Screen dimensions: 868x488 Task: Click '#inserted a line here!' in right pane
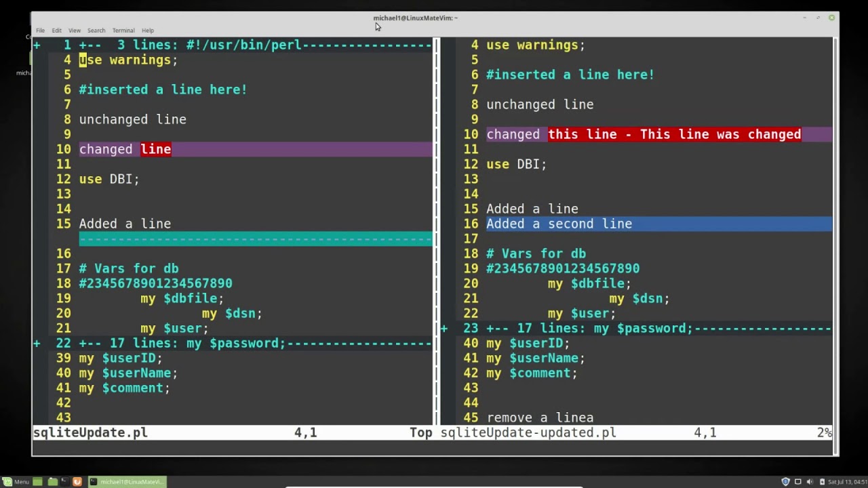point(570,75)
